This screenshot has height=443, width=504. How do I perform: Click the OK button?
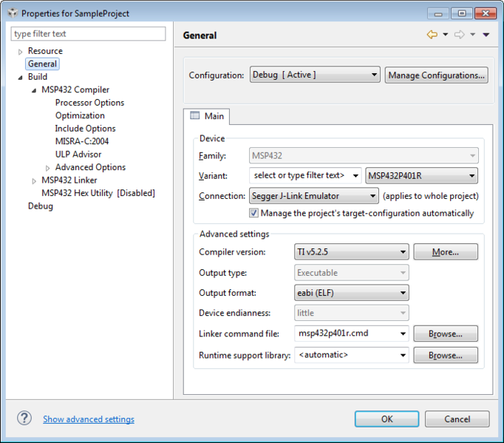click(386, 419)
